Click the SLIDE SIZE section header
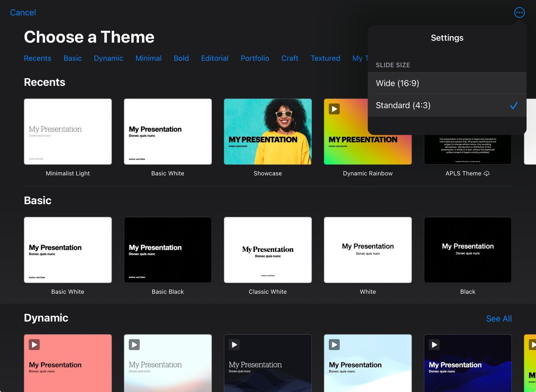This screenshot has height=392, width=536. pos(393,65)
